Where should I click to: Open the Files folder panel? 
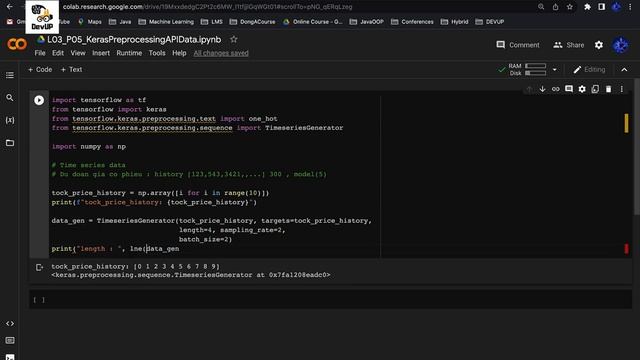(x=10, y=143)
